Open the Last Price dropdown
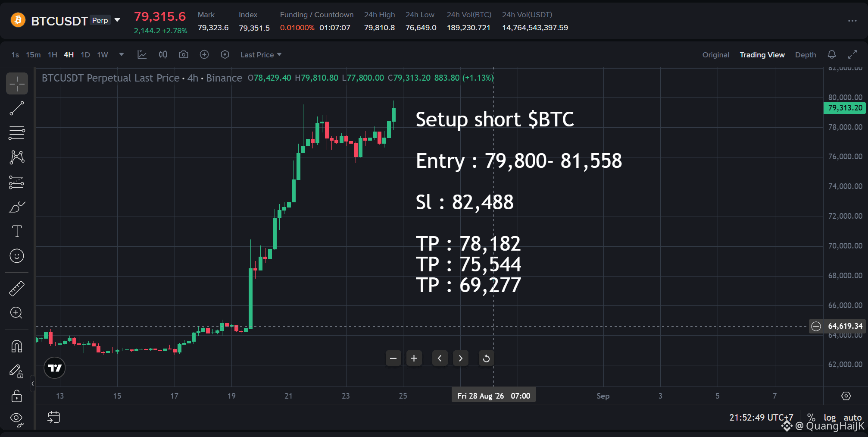The image size is (868, 437). pos(261,55)
